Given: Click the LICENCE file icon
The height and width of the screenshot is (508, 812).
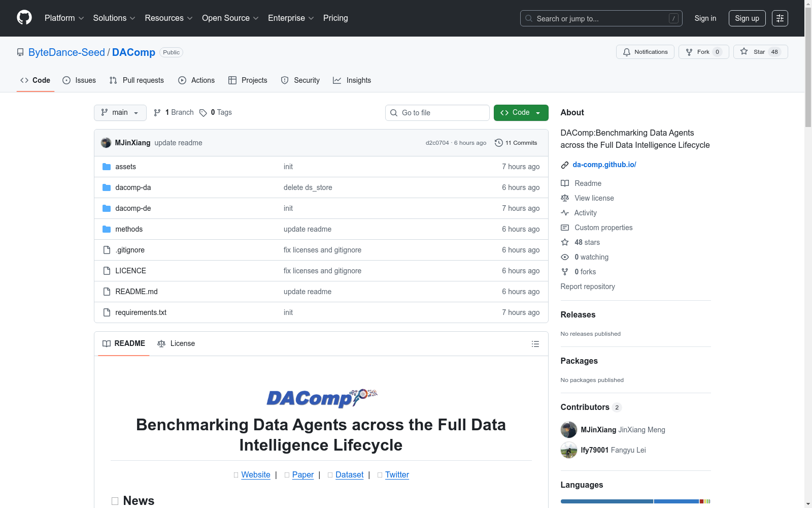Looking at the screenshot, I should point(107,271).
